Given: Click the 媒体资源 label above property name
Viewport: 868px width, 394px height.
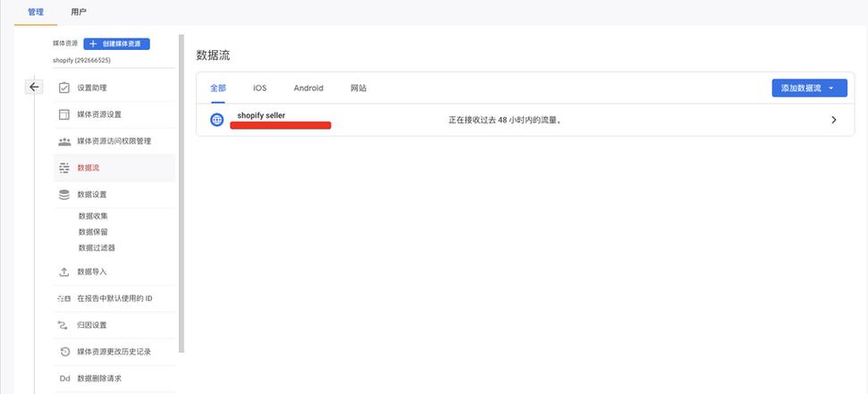Looking at the screenshot, I should point(65,43).
